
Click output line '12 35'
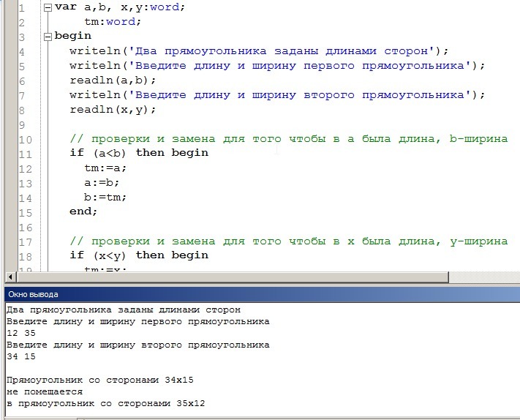pos(21,333)
